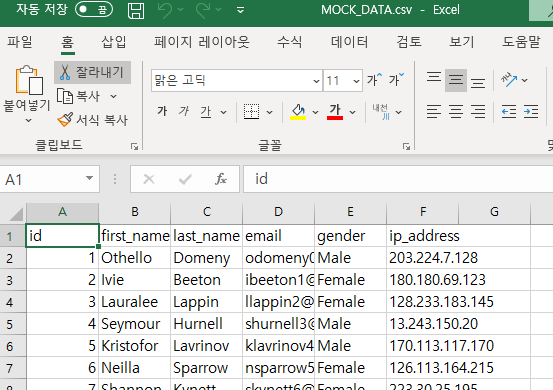Click the 서식 복사 paintbrush button
553x390 pixels.
[92, 120]
